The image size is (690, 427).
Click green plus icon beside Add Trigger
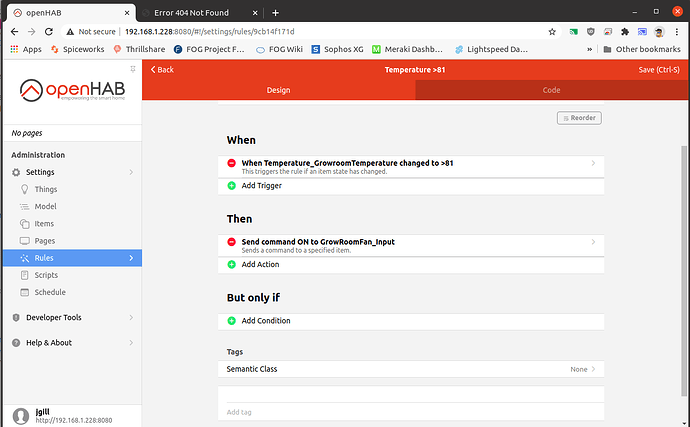(x=232, y=186)
